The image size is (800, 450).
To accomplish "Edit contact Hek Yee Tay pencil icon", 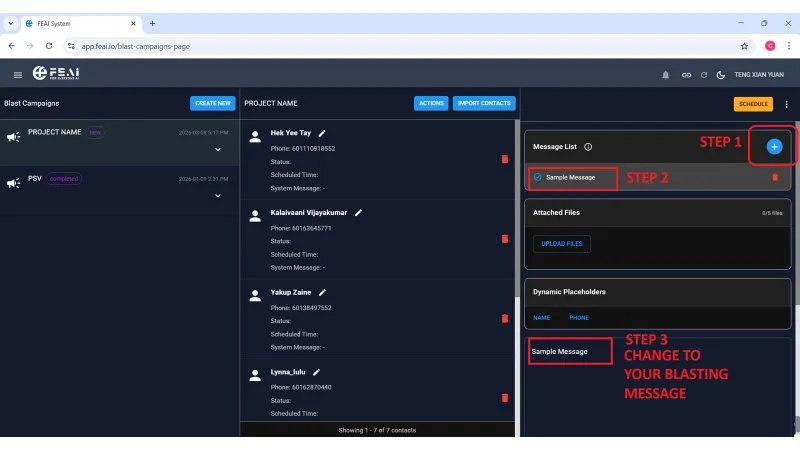I will (322, 133).
